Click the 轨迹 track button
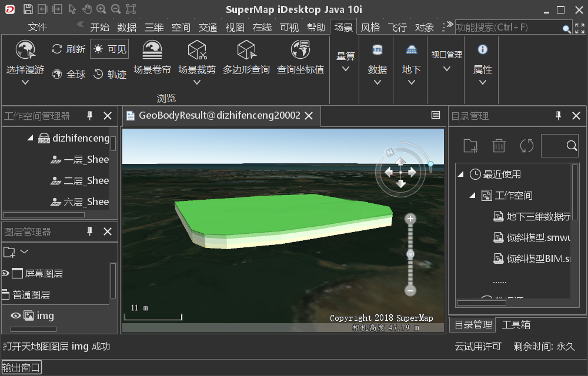Screen dimensions: 588x376 click(110, 74)
